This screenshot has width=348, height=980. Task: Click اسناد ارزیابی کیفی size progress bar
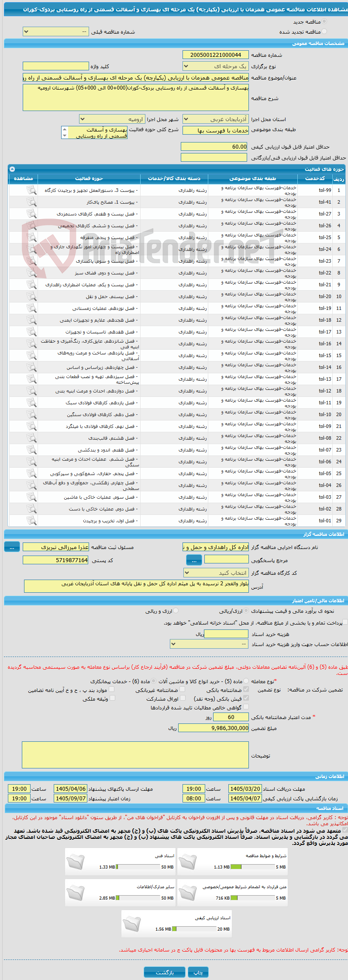194,929
